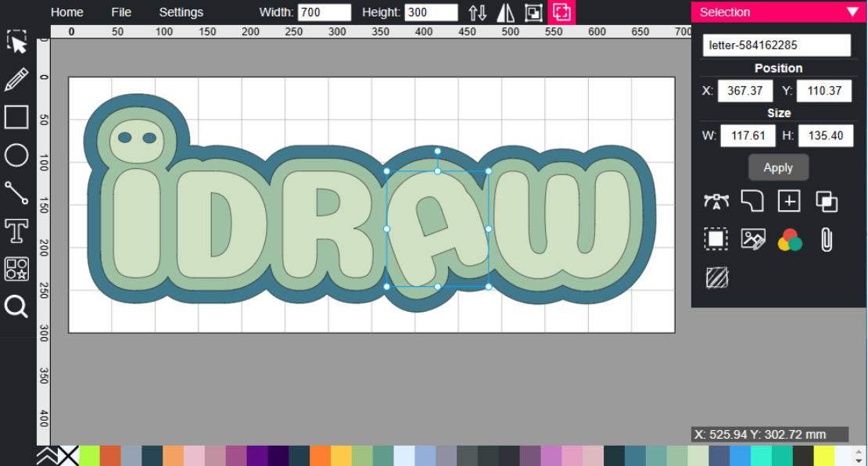The height and width of the screenshot is (466, 868).
Task: Open the node editing icon in Selection panel
Action: pyautogui.click(x=717, y=200)
